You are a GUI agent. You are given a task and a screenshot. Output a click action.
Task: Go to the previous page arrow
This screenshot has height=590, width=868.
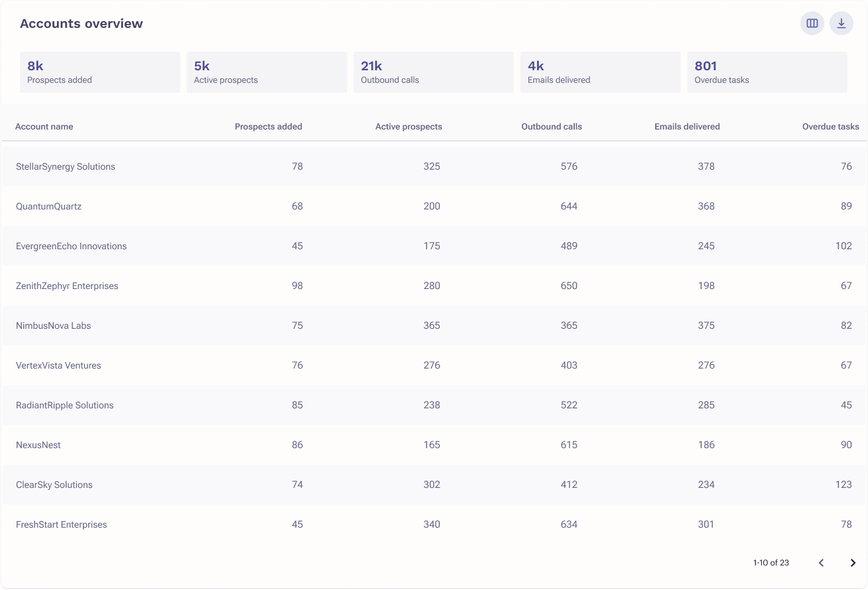821,563
